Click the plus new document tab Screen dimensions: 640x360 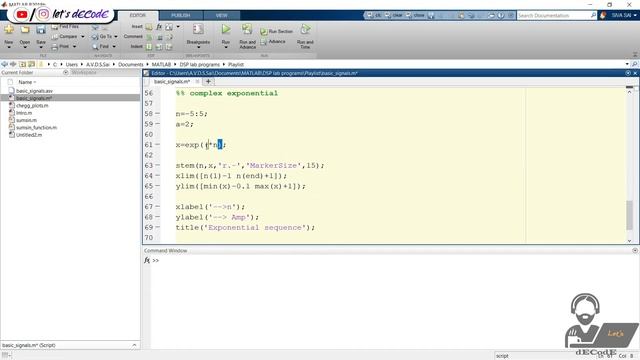[x=208, y=82]
